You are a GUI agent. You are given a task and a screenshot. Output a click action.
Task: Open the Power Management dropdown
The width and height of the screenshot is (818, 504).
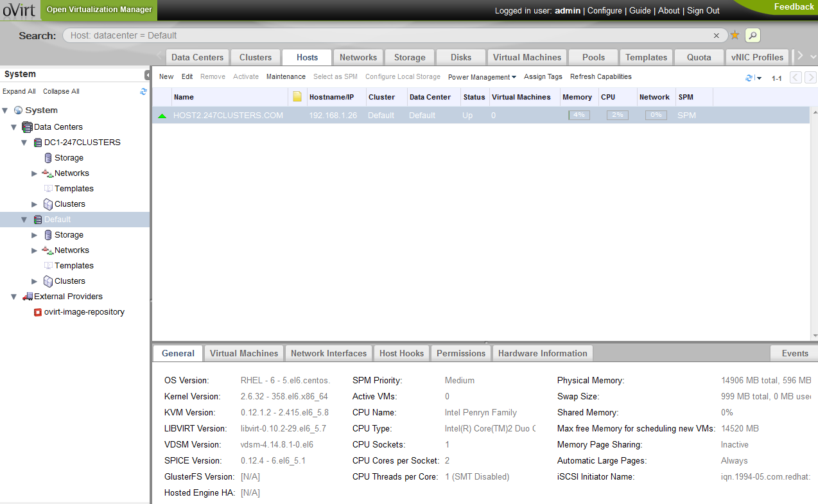[482, 77]
